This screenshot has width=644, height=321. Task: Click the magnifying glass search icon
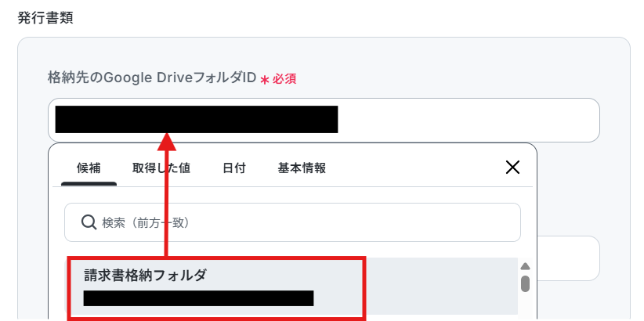click(x=89, y=222)
